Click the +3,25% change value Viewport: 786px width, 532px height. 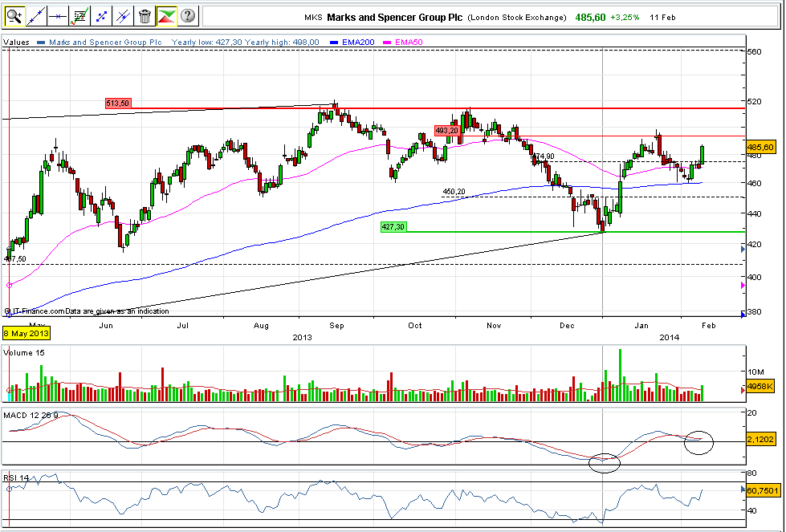pyautogui.click(x=625, y=18)
